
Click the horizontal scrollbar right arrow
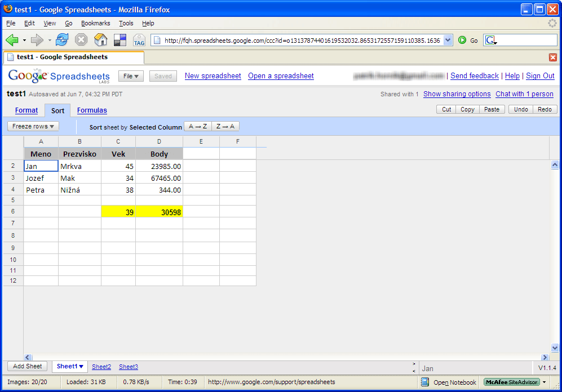click(x=545, y=357)
